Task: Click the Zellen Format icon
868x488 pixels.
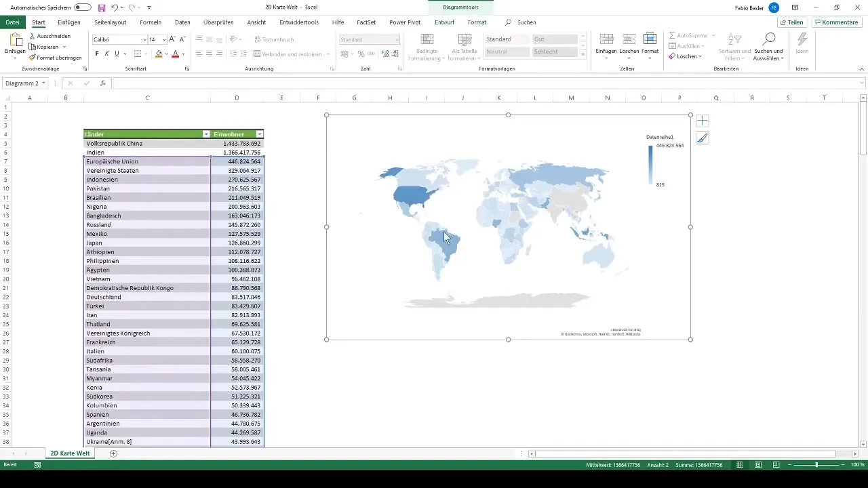Action: click(650, 39)
